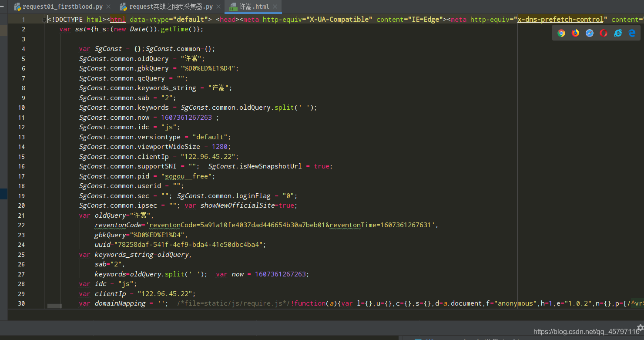
Task: Open page preview in Edge browser
Action: [x=632, y=33]
